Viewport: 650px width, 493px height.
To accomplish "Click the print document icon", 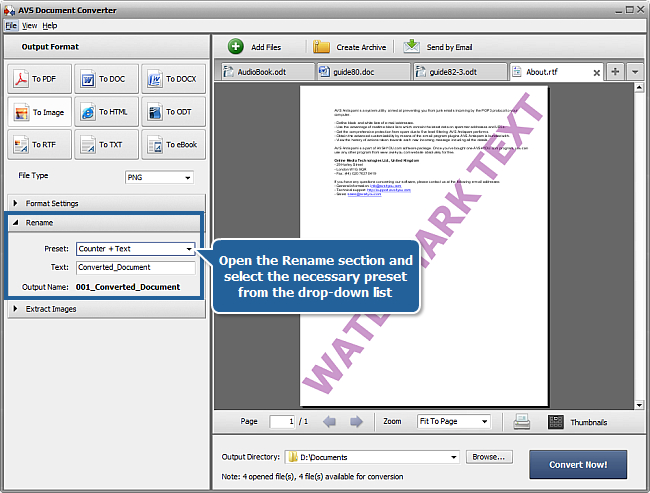I will [x=521, y=422].
